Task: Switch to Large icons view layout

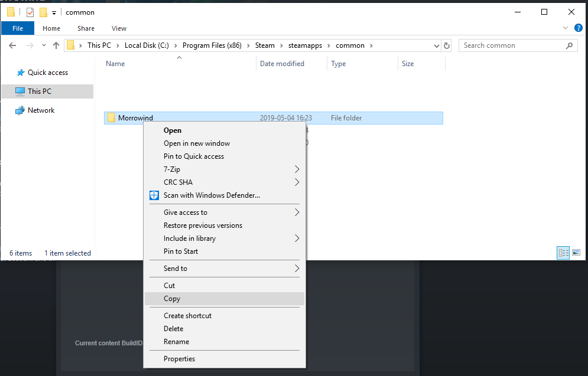Action: coord(576,253)
